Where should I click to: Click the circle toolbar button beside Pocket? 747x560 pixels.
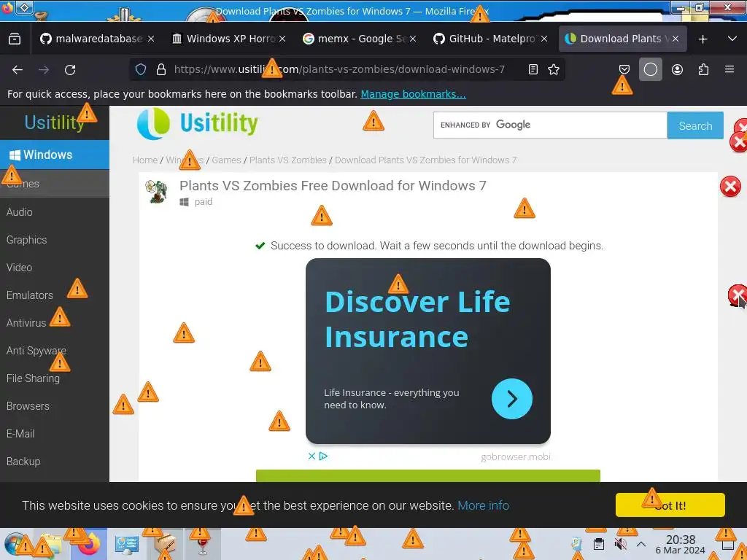(650, 69)
